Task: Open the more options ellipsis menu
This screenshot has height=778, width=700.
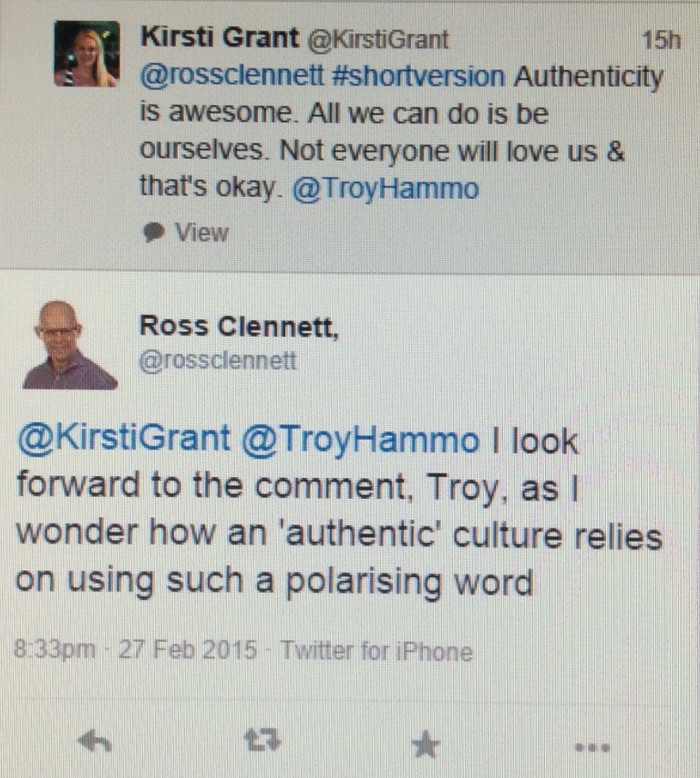Action: point(592,747)
